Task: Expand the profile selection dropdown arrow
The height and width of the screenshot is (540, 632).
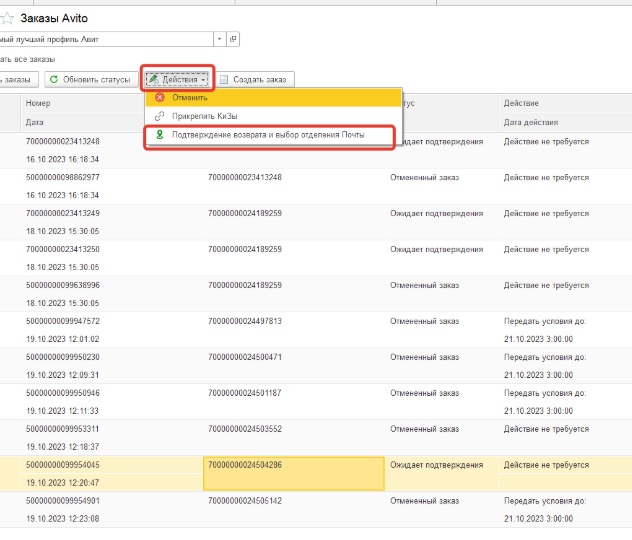Action: pyautogui.click(x=218, y=39)
